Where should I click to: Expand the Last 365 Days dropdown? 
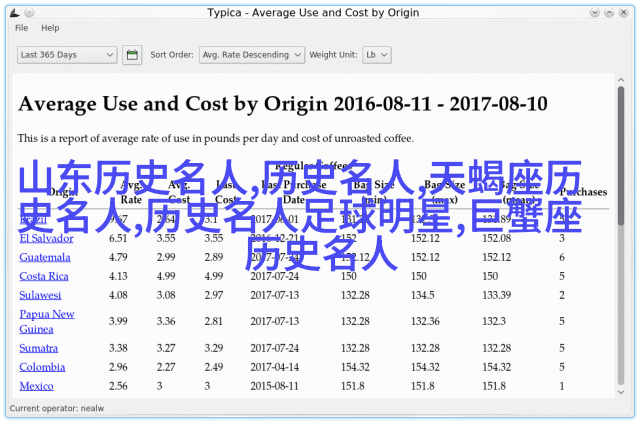click(66, 55)
